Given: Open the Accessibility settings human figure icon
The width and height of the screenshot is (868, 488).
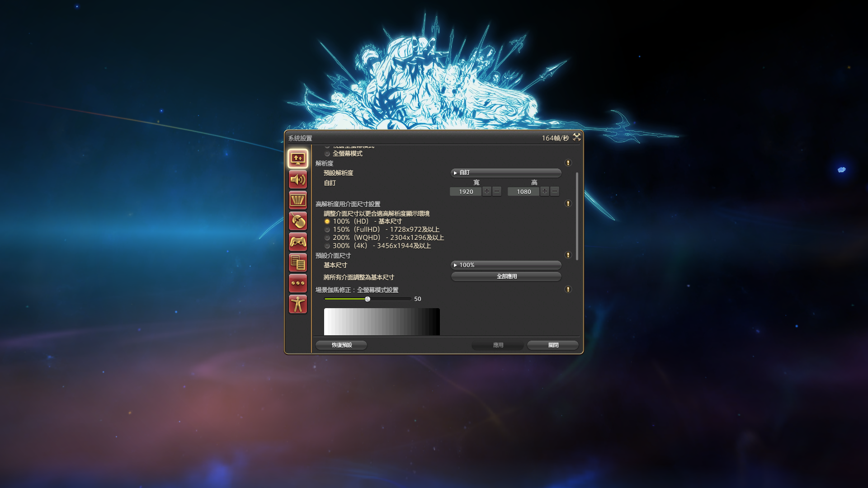Looking at the screenshot, I should point(297,304).
